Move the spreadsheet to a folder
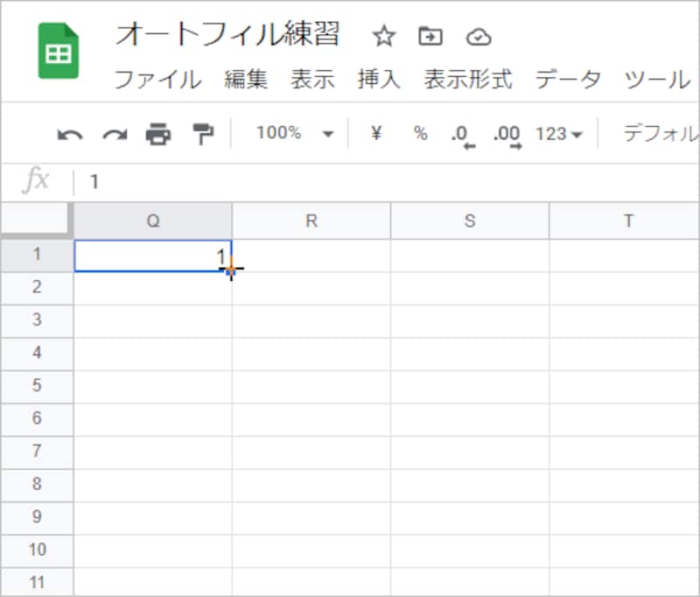This screenshot has width=700, height=597. click(430, 36)
